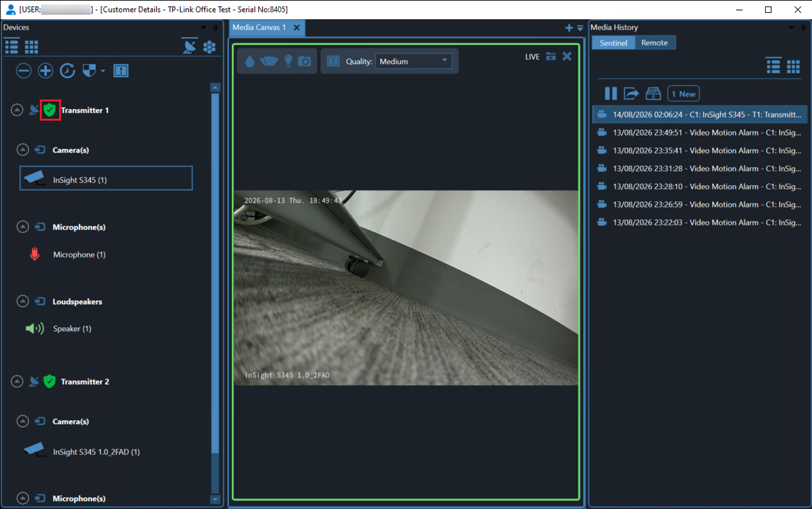Image resolution: width=812 pixels, height=509 pixels.
Task: Click the live camera video feed
Action: tap(406, 288)
